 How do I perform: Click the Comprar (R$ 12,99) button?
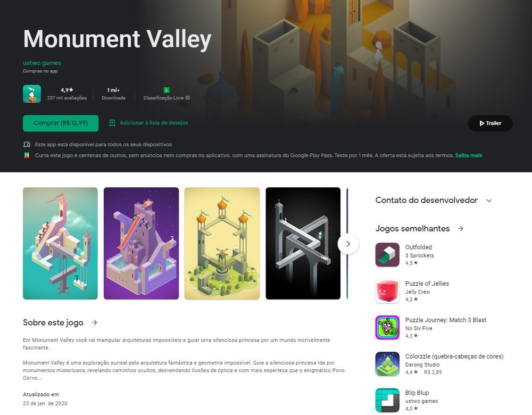(61, 123)
